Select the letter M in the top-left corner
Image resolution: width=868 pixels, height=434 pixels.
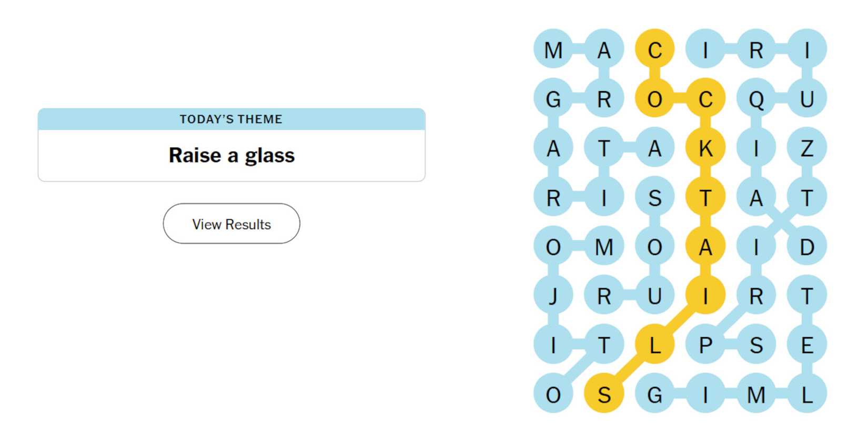pos(553,50)
